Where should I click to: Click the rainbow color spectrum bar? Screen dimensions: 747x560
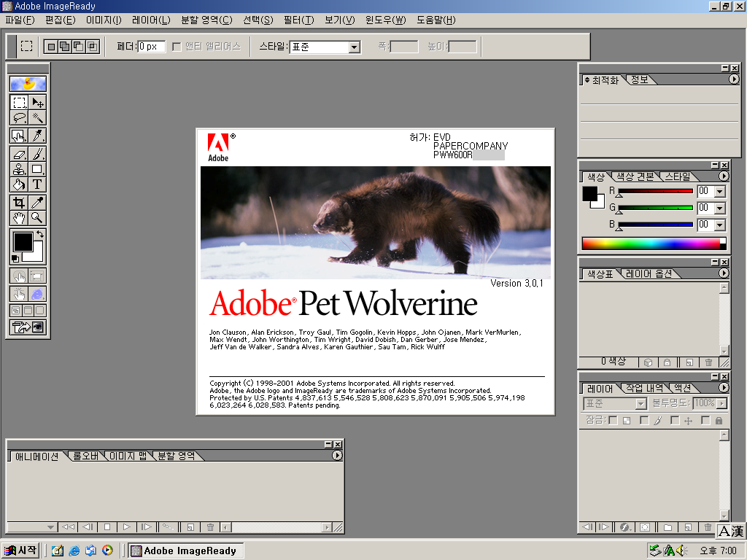click(654, 244)
